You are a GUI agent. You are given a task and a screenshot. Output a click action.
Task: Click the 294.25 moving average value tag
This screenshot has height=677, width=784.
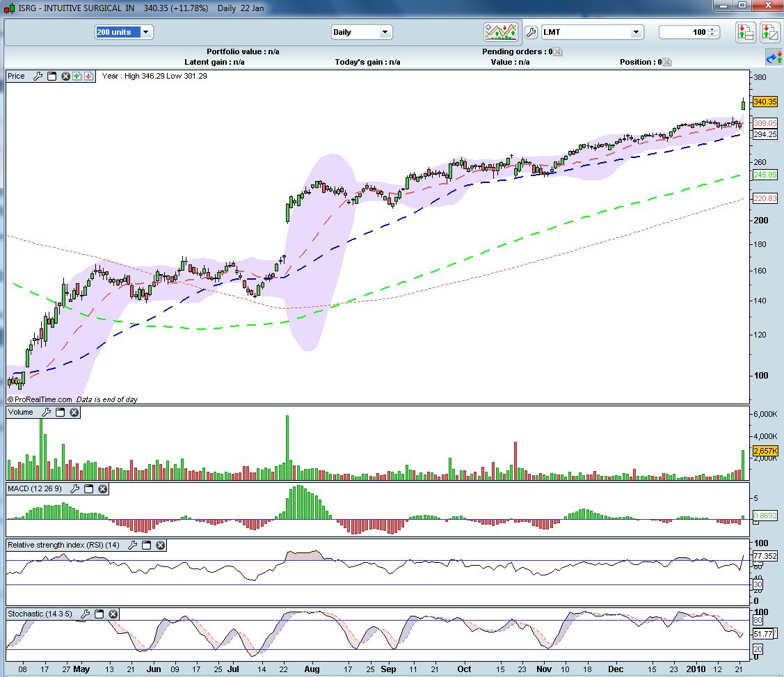765,134
